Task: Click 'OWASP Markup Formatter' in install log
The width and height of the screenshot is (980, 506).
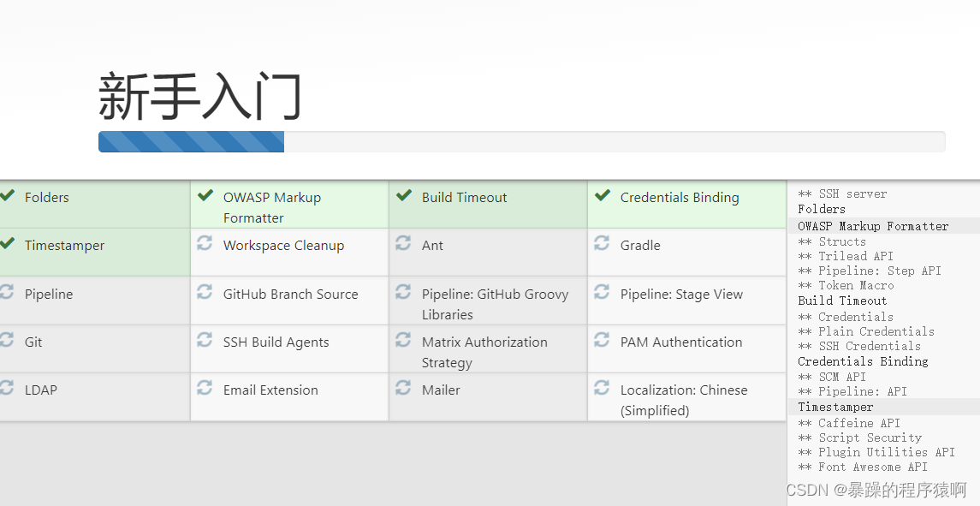Action: pyautogui.click(x=873, y=226)
